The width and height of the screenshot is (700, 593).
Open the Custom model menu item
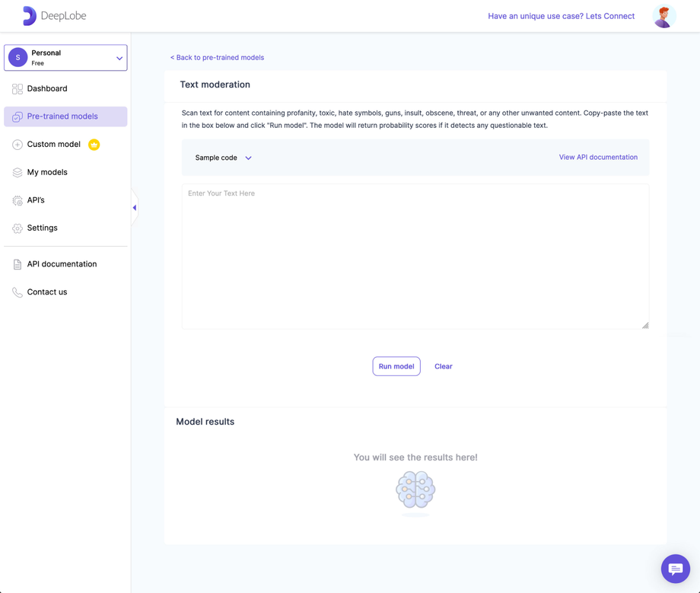tap(52, 144)
